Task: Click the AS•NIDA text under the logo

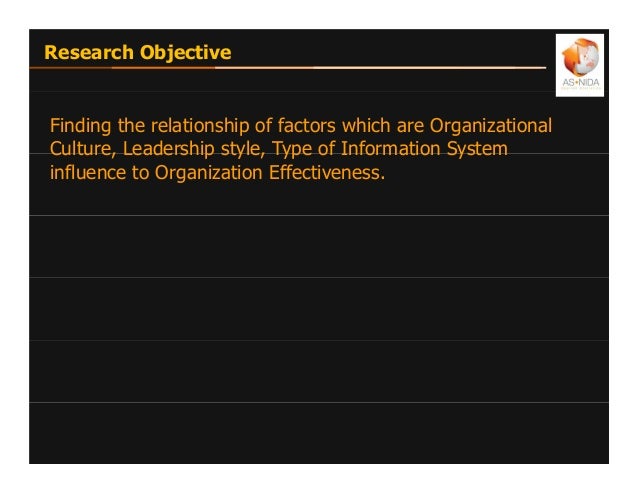Action: click(x=580, y=83)
